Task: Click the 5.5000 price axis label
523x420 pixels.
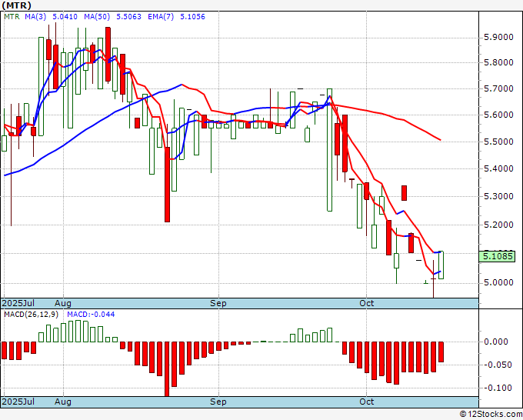Action: pos(498,142)
